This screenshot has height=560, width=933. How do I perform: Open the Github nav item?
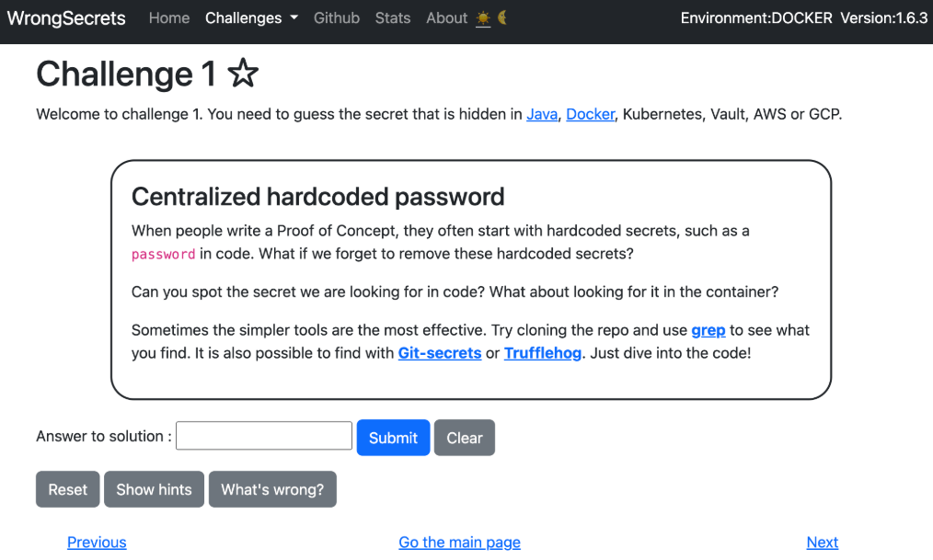[x=337, y=18]
